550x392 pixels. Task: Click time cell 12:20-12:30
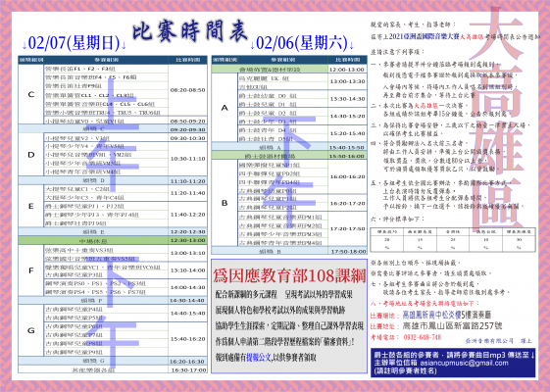click(187, 231)
